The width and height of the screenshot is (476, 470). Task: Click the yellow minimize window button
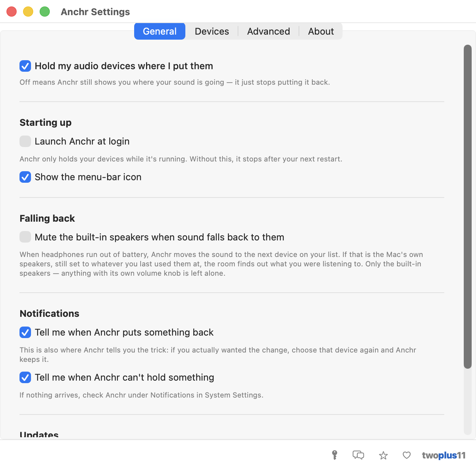(28, 12)
